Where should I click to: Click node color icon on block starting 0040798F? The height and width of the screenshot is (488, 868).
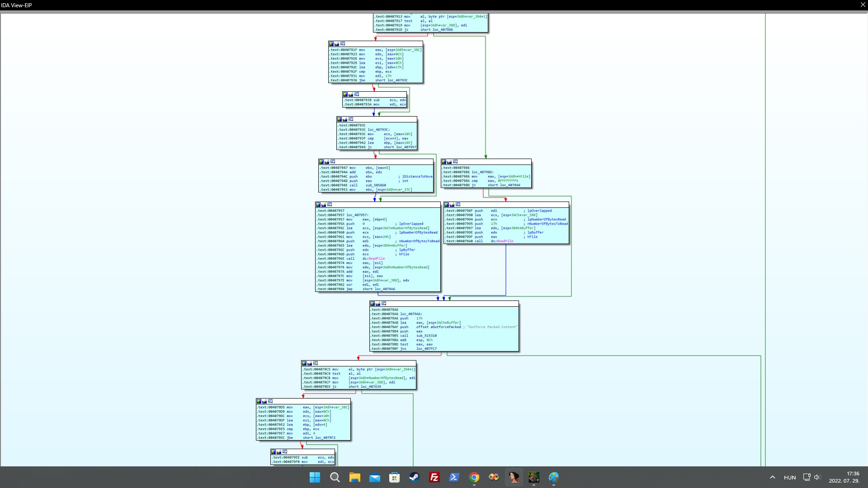pyautogui.click(x=447, y=205)
